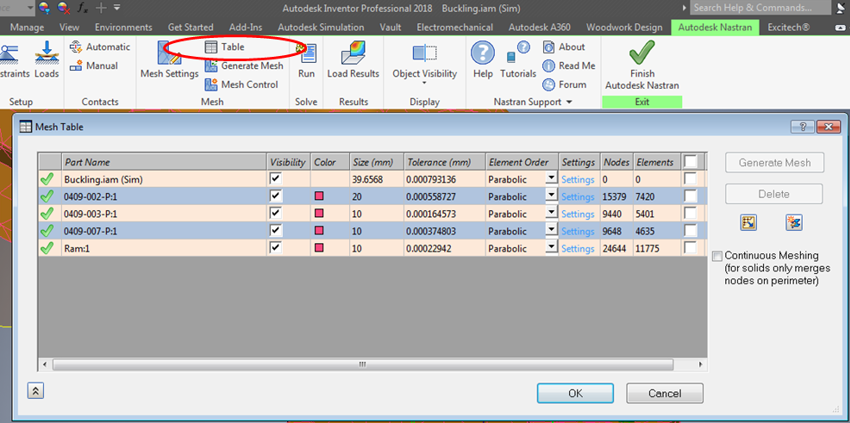Click color swatch for 0409-002-P:1

click(x=319, y=196)
